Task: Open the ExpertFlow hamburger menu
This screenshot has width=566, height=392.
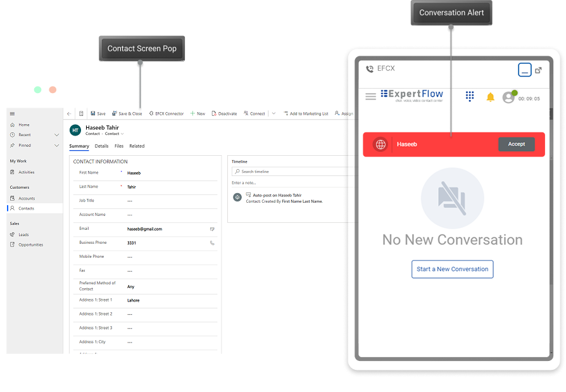Action: pyautogui.click(x=371, y=97)
